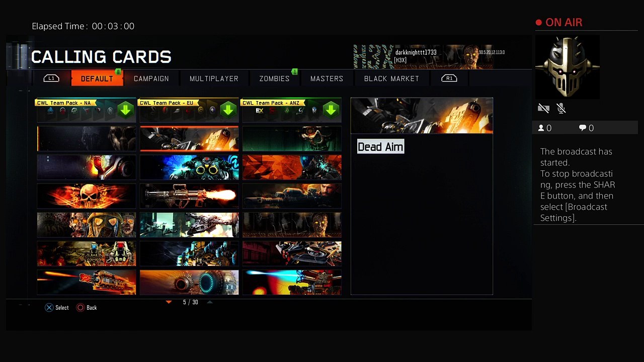
Task: Download CWL Team Pack - ANZ green arrow
Action: click(x=331, y=110)
